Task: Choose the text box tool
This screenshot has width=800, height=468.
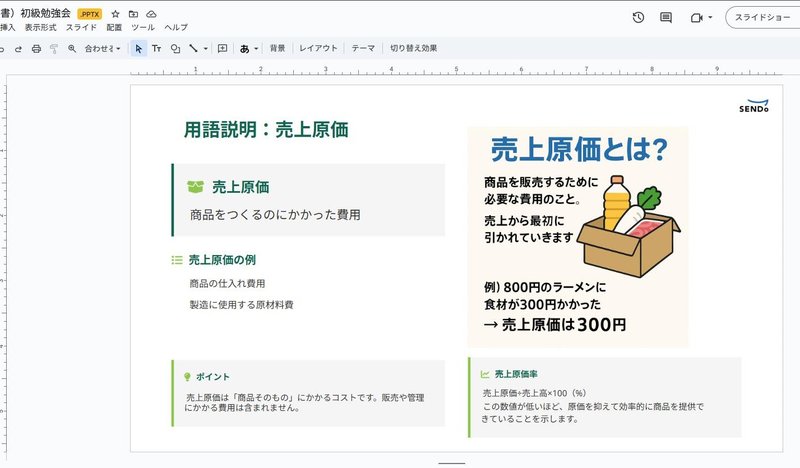Action: point(156,48)
